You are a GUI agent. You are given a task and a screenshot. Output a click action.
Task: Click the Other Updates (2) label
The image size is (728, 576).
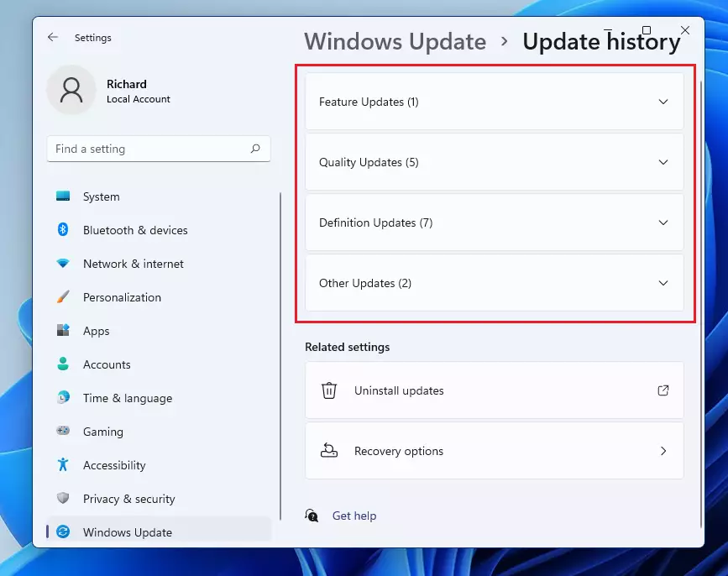[x=365, y=283]
